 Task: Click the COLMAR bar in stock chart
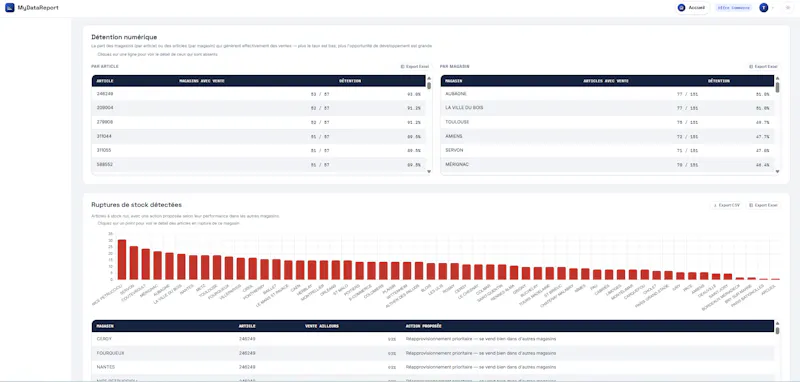(x=490, y=272)
